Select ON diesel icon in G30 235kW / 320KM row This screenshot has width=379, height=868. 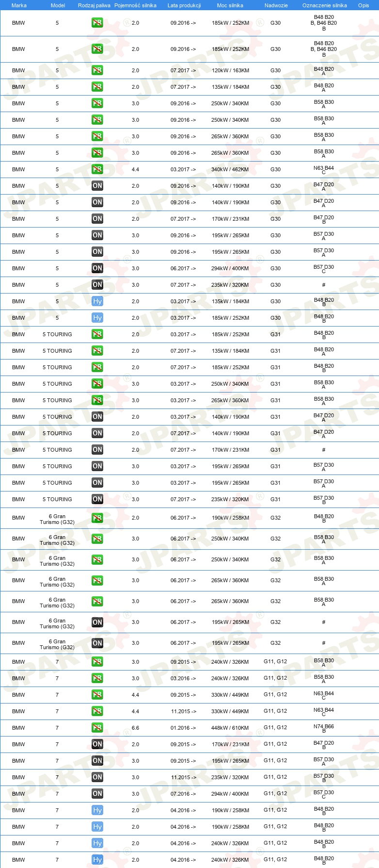coord(97,285)
